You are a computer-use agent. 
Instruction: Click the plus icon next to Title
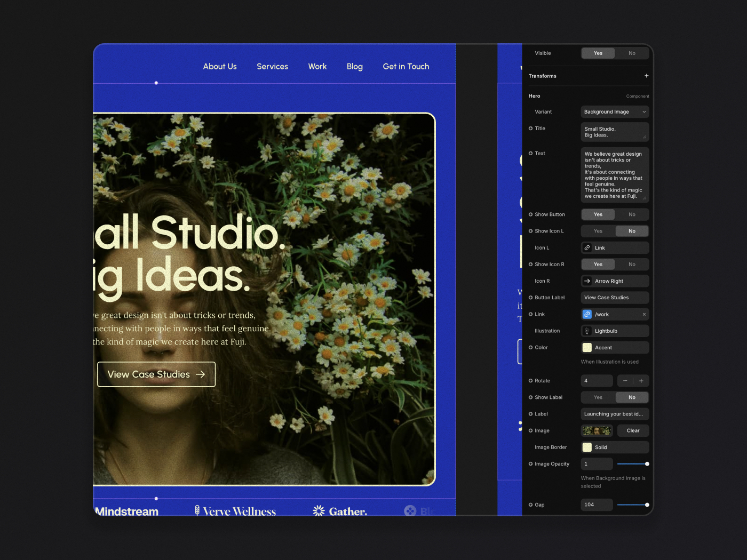530,129
